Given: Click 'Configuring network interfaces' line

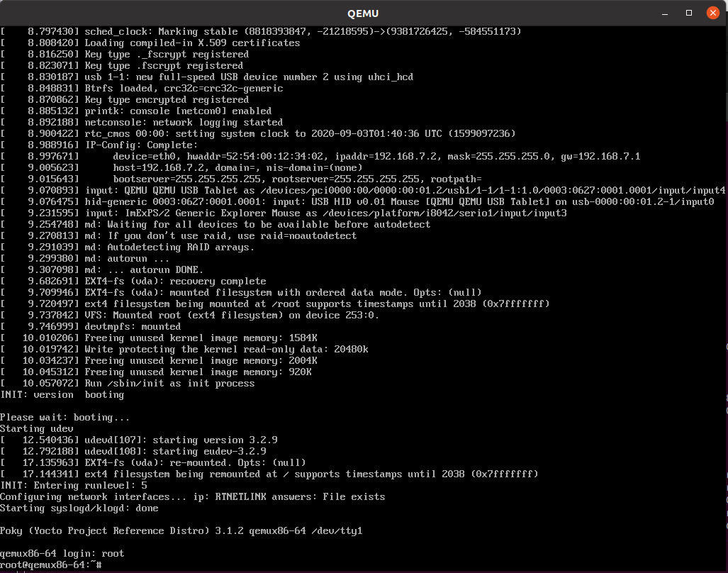Looking at the screenshot, I should (193, 497).
